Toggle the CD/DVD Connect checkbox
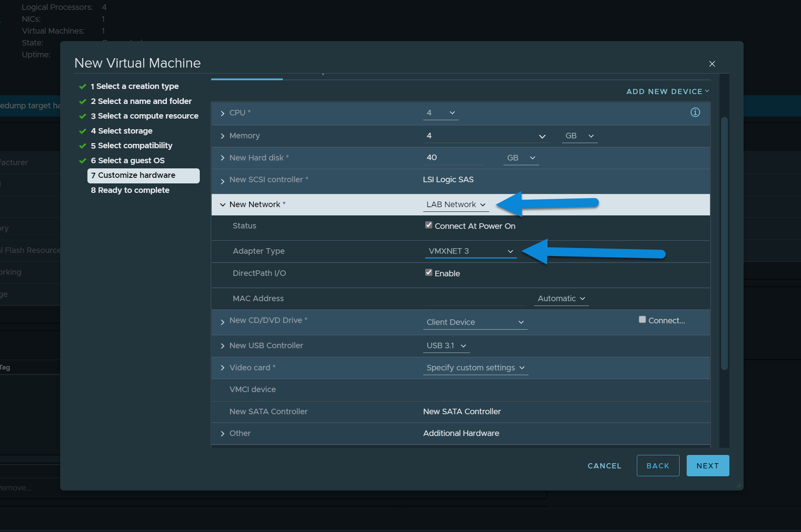801x532 pixels. coord(642,320)
